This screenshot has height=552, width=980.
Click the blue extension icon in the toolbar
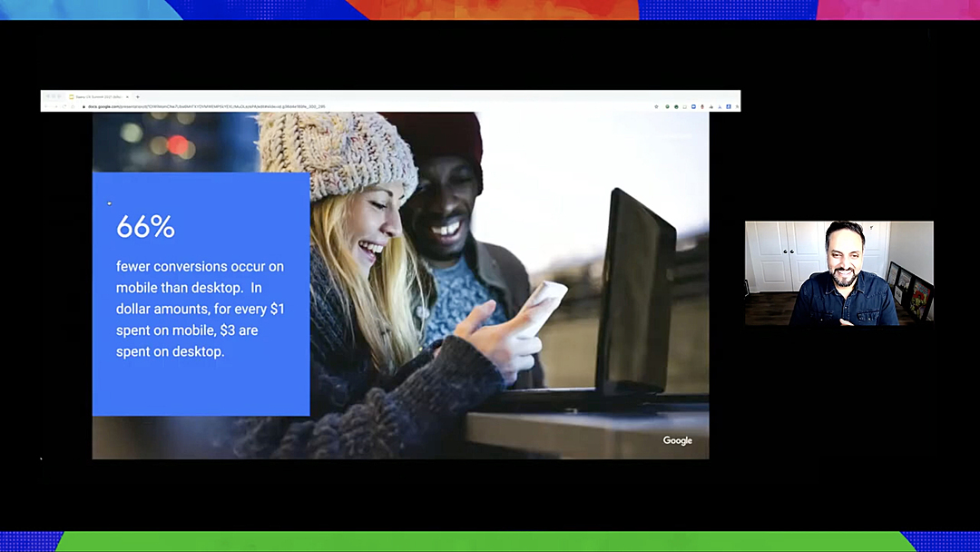pos(693,106)
